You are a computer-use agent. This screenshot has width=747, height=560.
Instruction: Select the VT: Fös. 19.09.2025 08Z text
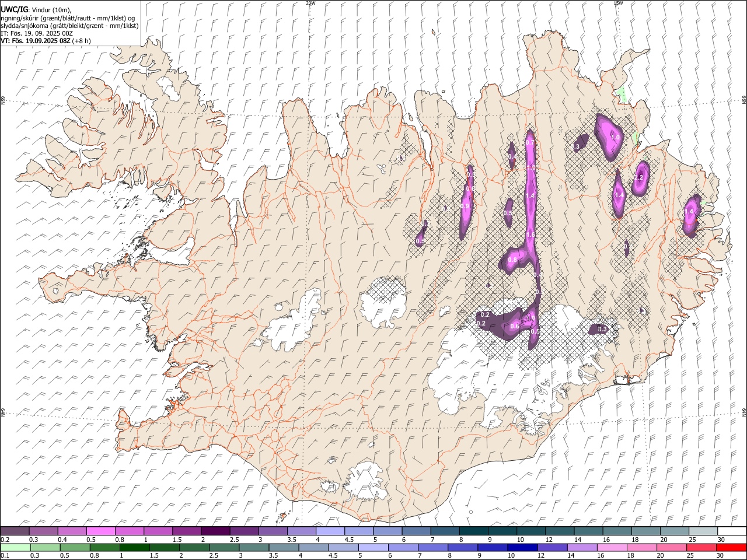[35, 41]
